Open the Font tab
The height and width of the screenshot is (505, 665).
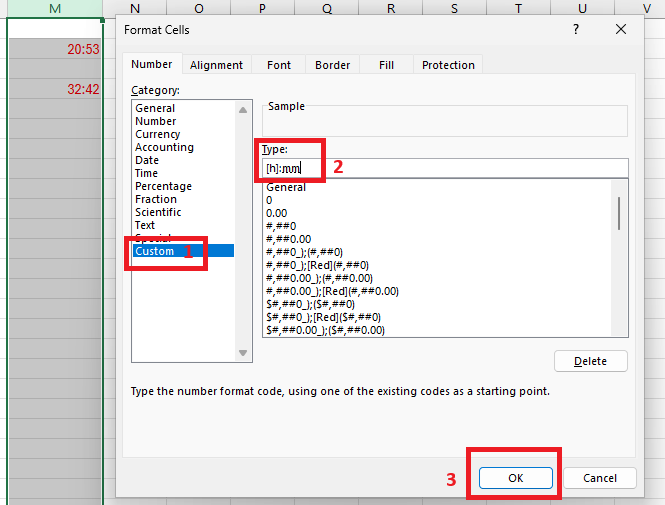point(279,65)
